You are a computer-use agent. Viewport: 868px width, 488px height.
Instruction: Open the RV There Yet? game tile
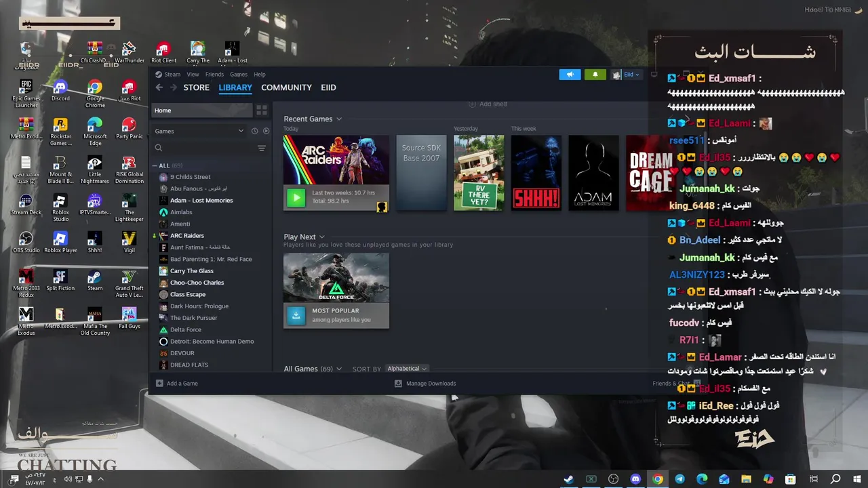click(479, 173)
